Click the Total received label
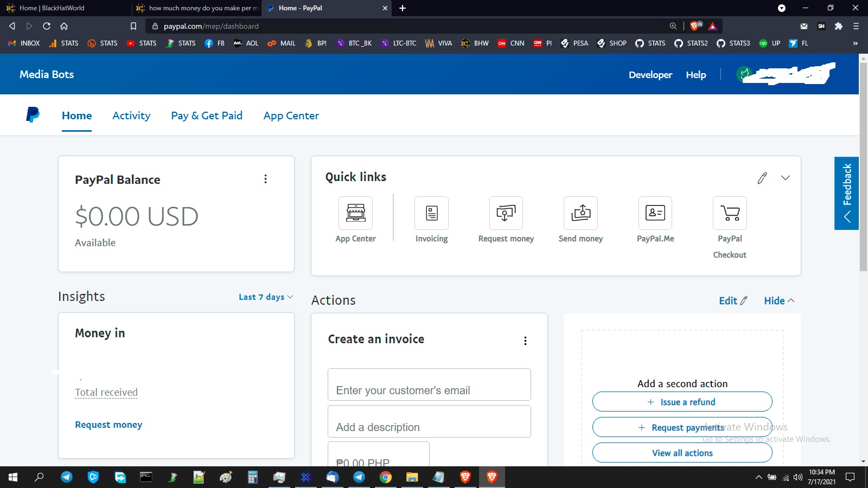This screenshot has height=488, width=868. 106,392
